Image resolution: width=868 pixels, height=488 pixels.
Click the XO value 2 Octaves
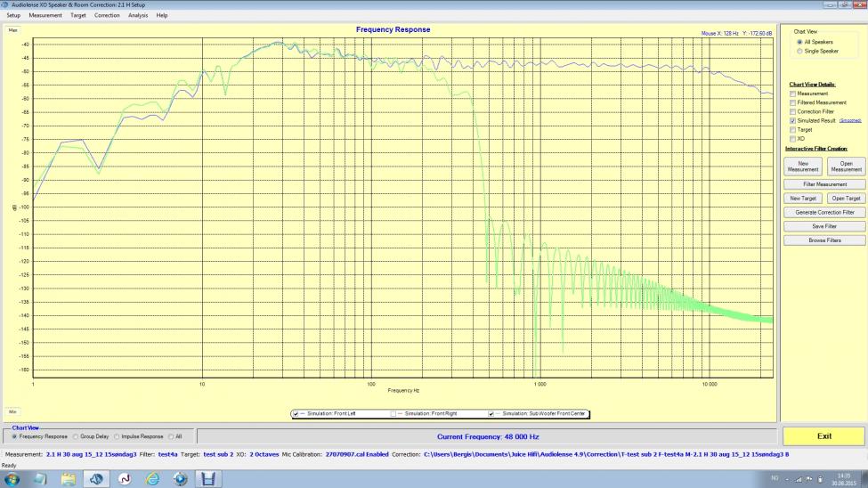(264, 455)
